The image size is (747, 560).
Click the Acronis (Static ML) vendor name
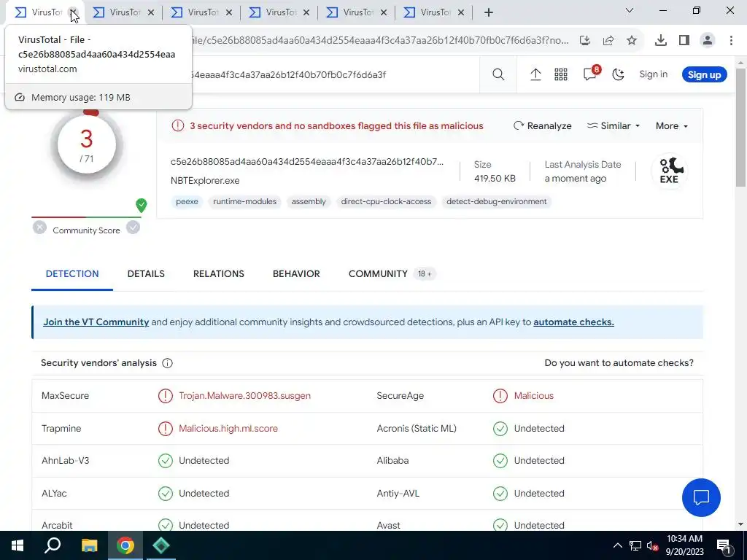pyautogui.click(x=417, y=429)
